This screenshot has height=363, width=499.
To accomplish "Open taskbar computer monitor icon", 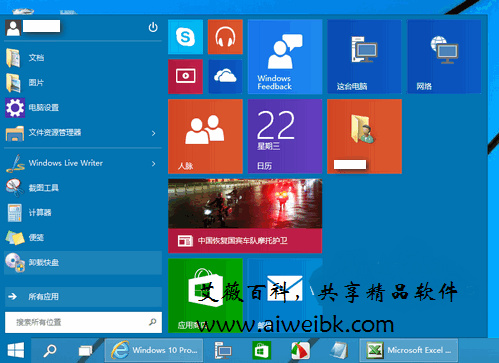I will [x=223, y=350].
